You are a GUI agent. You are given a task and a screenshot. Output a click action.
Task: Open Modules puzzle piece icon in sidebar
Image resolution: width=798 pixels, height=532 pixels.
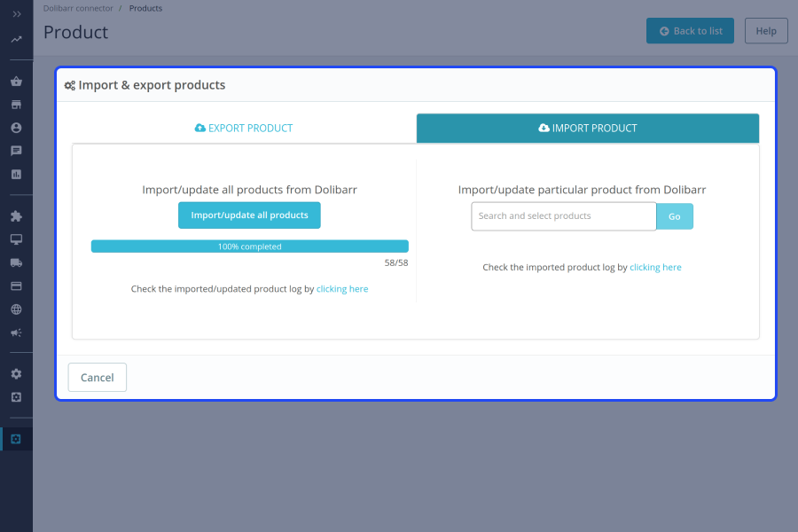16,216
